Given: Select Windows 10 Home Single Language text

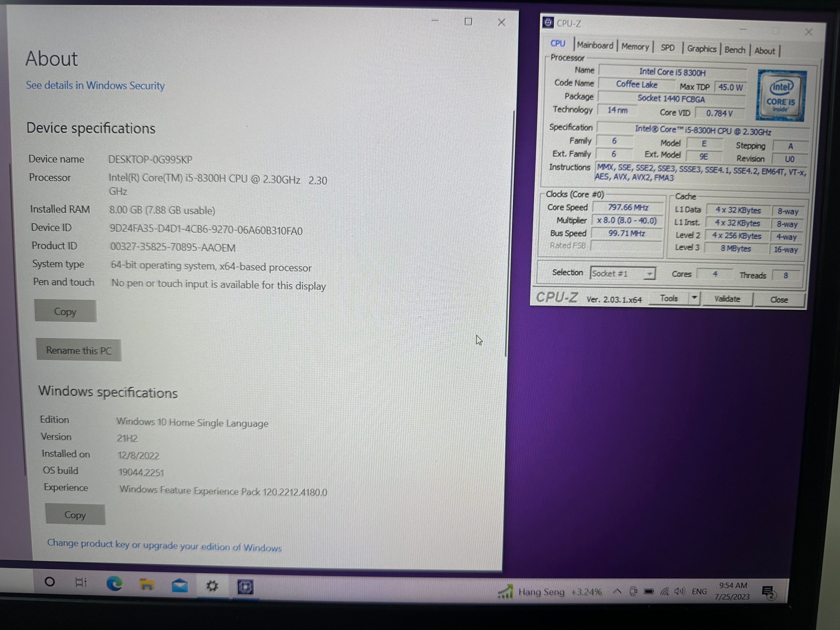Looking at the screenshot, I should (x=193, y=422).
